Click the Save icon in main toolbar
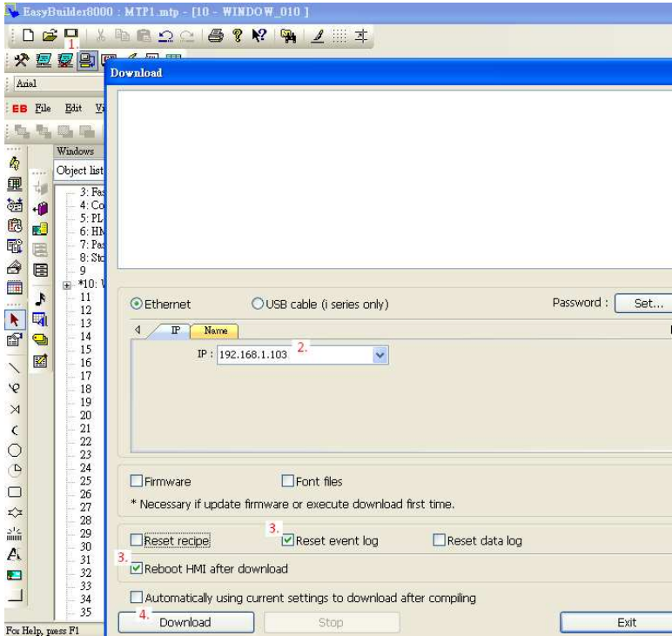This screenshot has height=636, width=672. [71, 34]
